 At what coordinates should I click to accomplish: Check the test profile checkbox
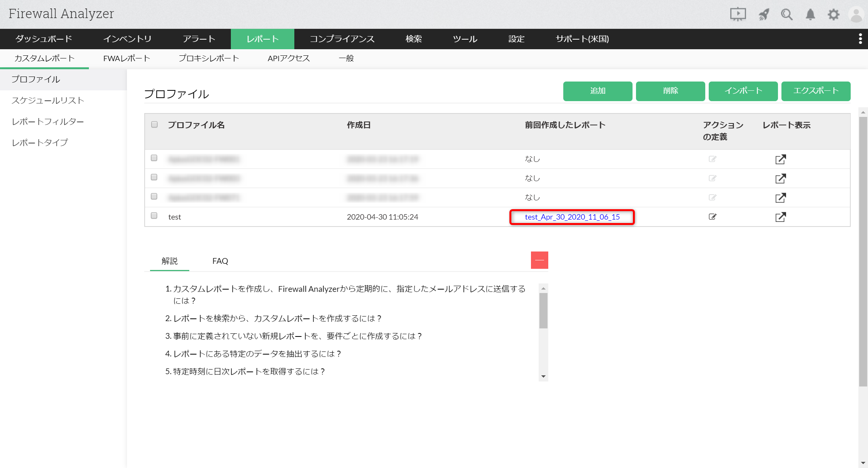point(154,216)
